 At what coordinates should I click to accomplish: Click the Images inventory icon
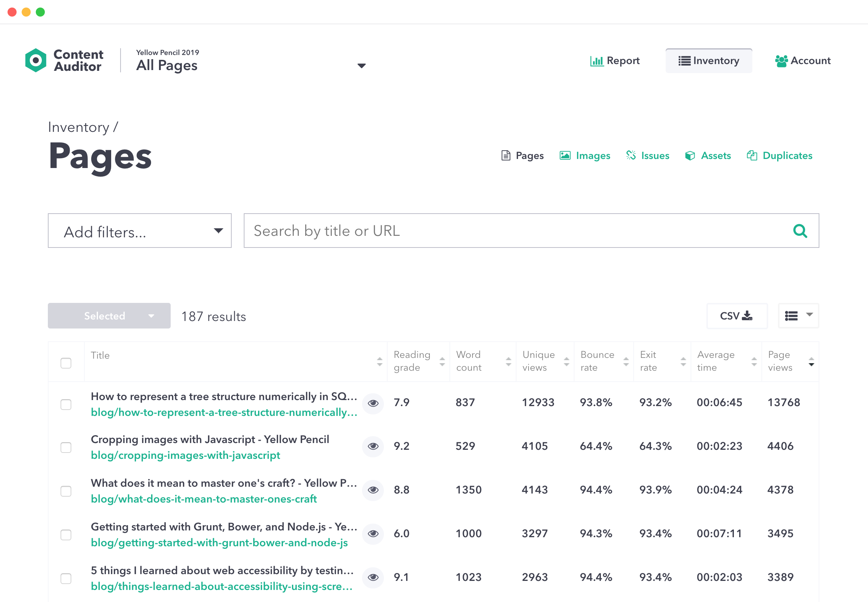(x=565, y=156)
